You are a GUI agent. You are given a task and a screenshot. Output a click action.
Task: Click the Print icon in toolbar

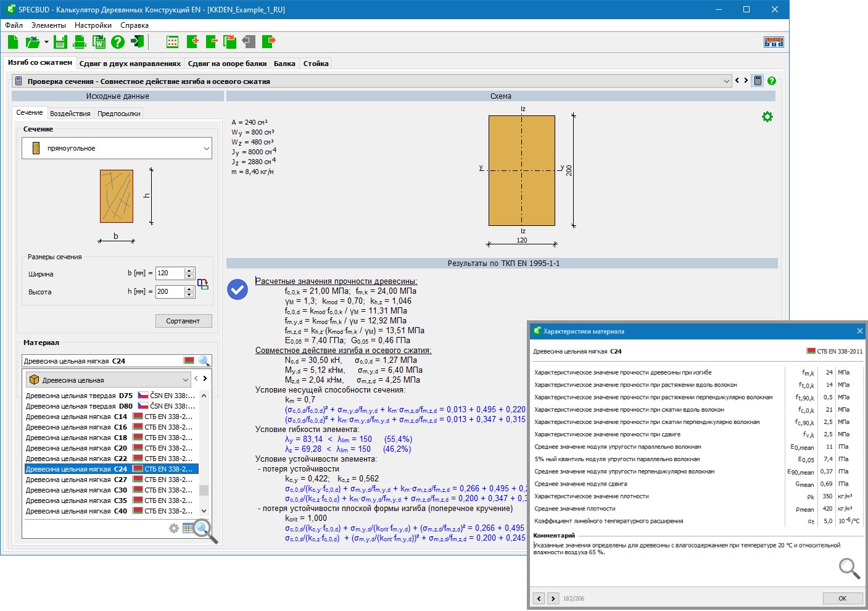(80, 42)
